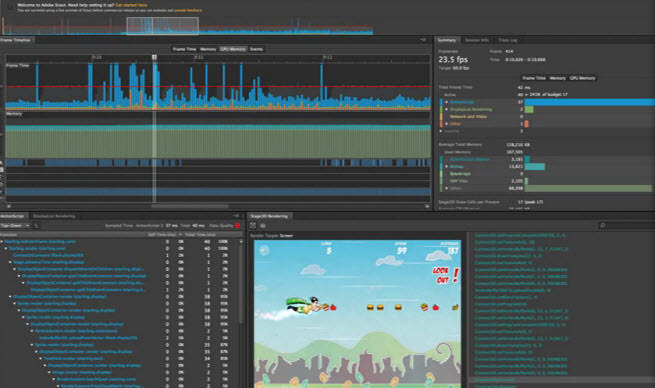Click the blue ActionScript bar in Summary

point(589,102)
